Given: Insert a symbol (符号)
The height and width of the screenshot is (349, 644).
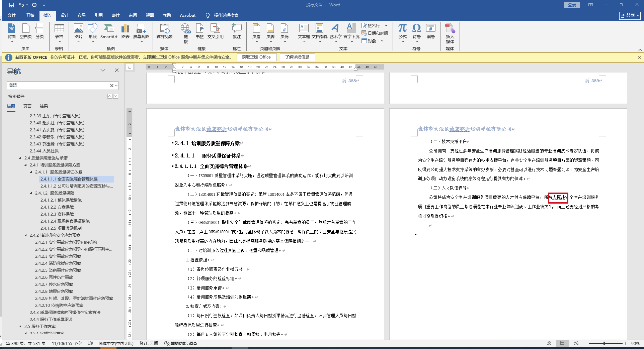Looking at the screenshot, I should pyautogui.click(x=417, y=32).
